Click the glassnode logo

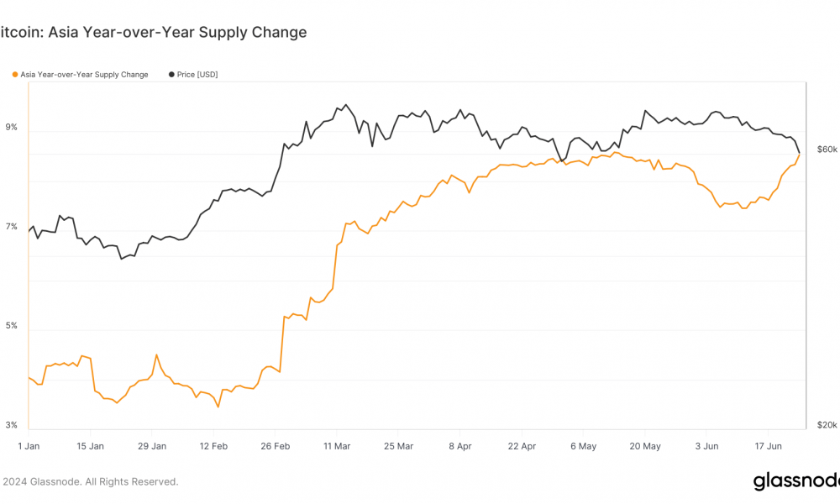point(796,481)
